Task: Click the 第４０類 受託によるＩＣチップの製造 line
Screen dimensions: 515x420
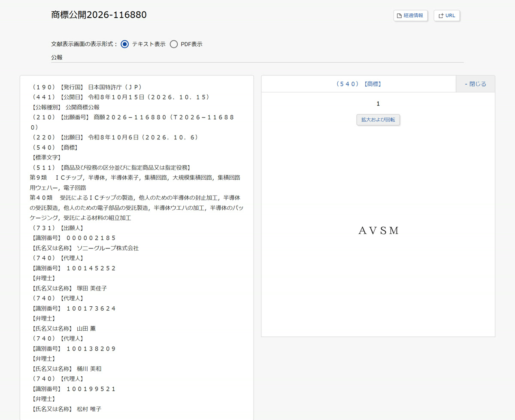Action: click(136, 208)
